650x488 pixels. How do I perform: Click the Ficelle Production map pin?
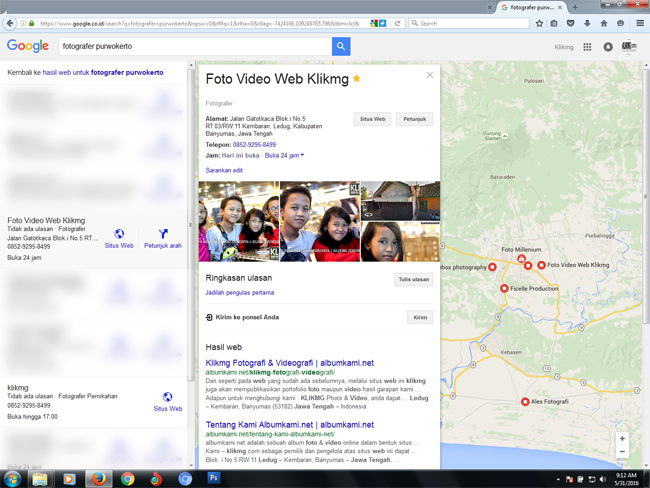point(504,288)
